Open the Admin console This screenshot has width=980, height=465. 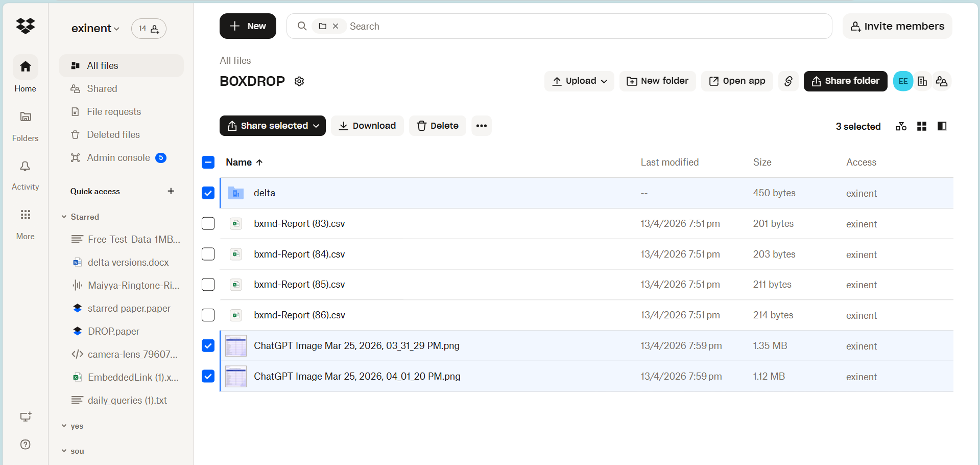[x=118, y=157]
